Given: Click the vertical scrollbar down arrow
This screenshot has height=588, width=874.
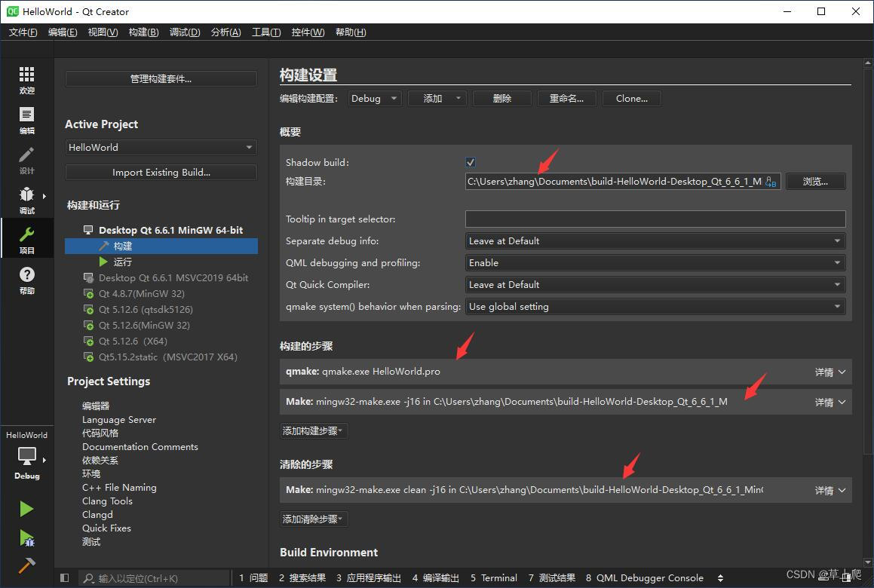Looking at the screenshot, I should click(x=868, y=562).
